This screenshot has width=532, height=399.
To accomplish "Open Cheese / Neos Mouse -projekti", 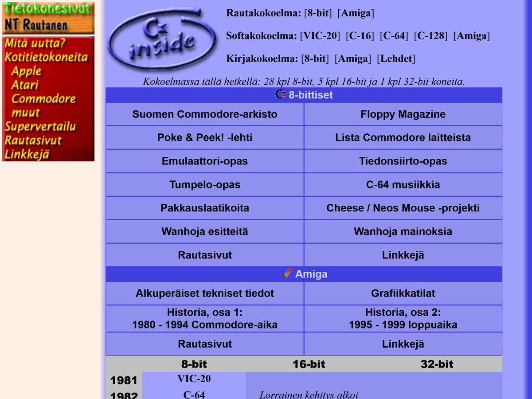I will click(x=403, y=208).
